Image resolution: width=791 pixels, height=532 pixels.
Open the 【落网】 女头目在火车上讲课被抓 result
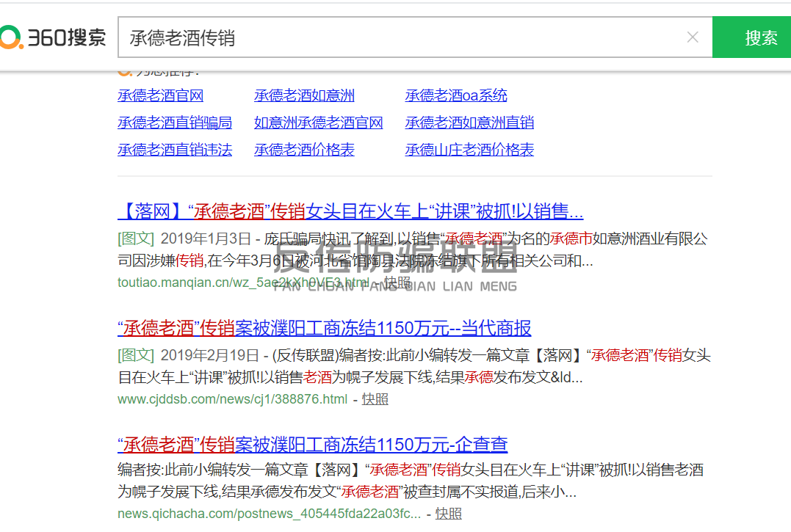350,212
